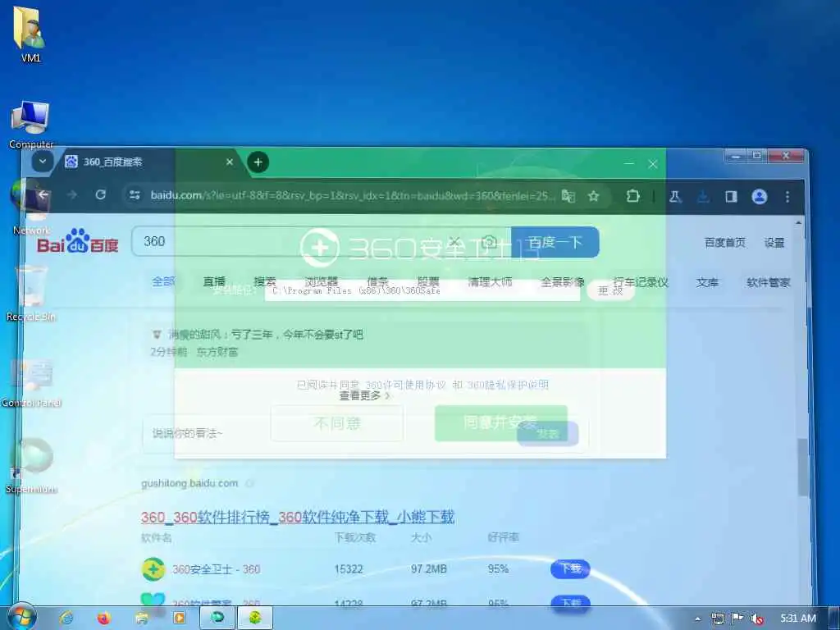Screen dimensions: 840x630
Task: Open the 设置 link on Baidu
Action: pos(774,243)
